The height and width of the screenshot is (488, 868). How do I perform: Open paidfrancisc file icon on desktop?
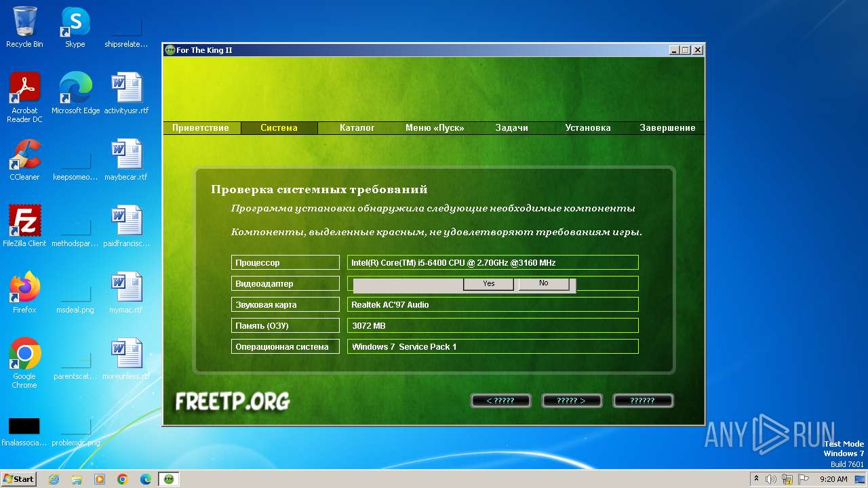click(126, 226)
